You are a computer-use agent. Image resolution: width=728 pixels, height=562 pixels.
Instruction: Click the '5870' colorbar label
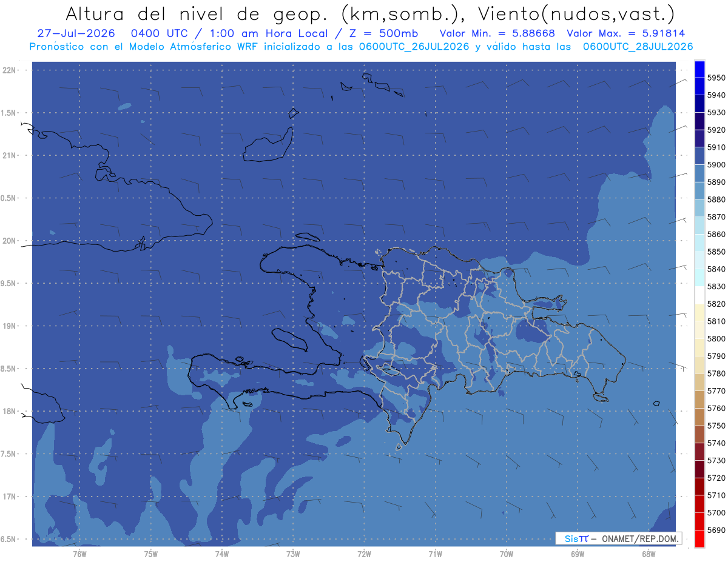(716, 216)
